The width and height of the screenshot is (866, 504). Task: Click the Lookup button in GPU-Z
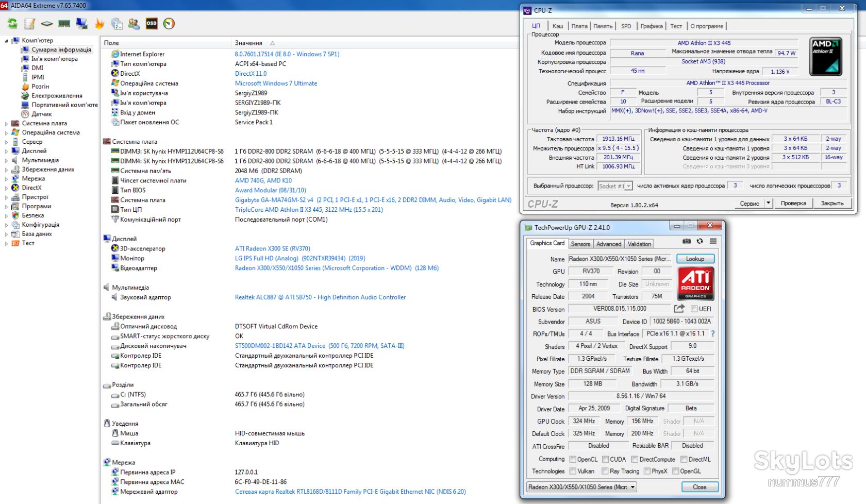695,259
